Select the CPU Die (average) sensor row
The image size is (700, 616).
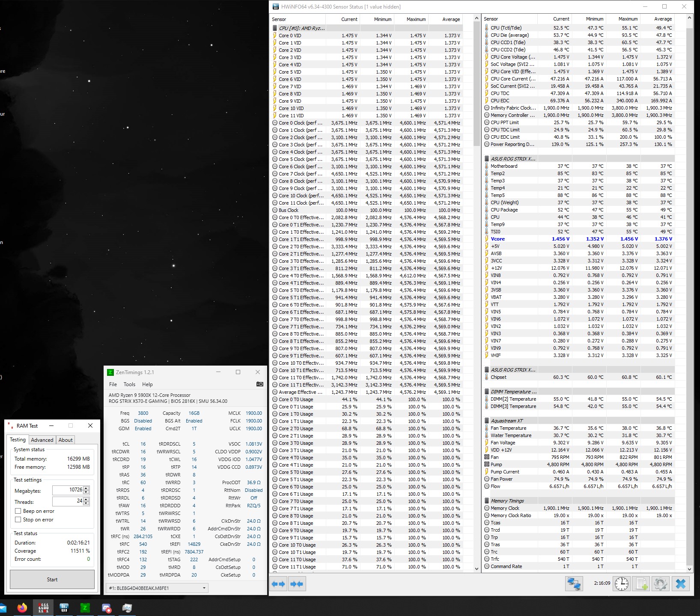coord(578,35)
